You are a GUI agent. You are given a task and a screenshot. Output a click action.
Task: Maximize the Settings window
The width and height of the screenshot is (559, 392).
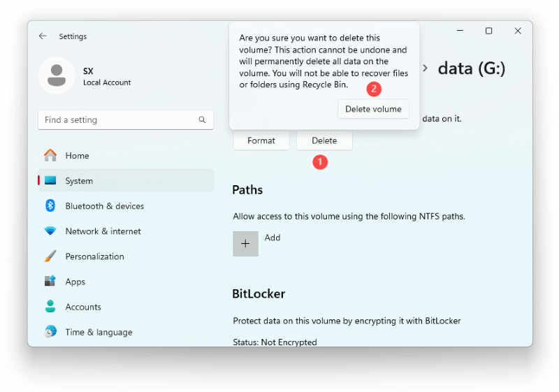pos(488,31)
